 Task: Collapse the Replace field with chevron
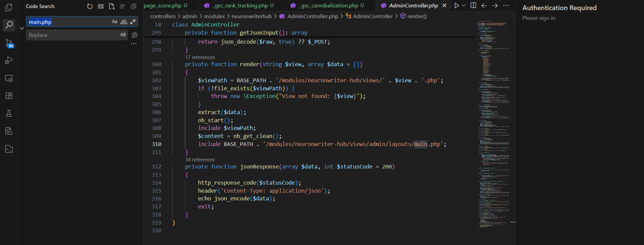click(x=22, y=29)
